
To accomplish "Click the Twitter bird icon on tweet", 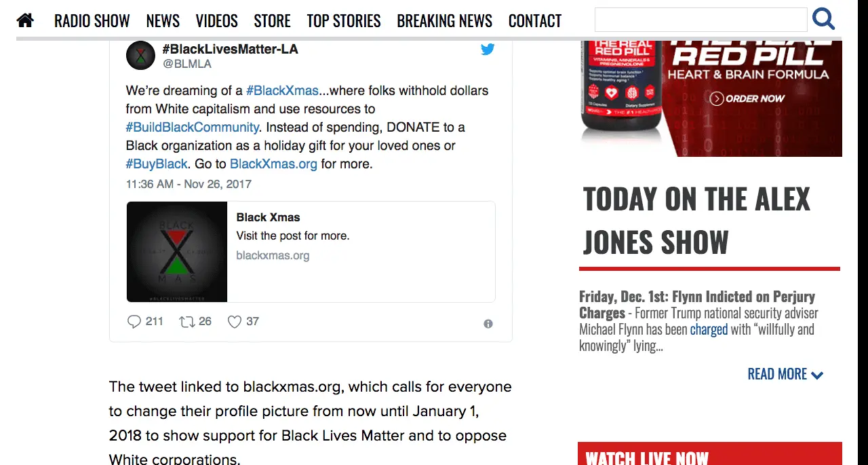I will pos(488,50).
